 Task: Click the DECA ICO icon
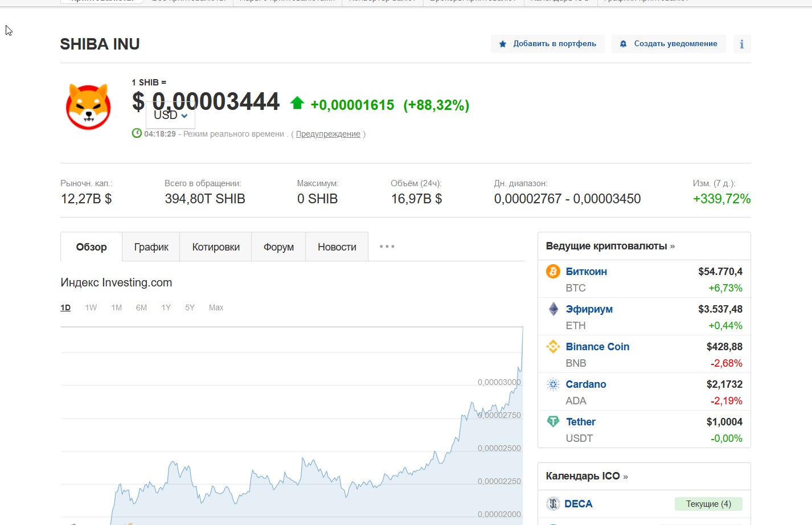[553, 504]
